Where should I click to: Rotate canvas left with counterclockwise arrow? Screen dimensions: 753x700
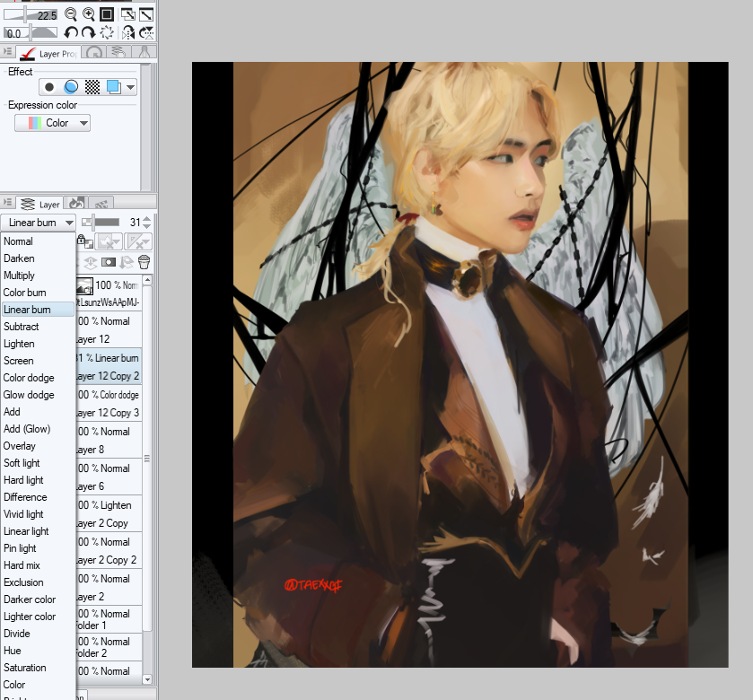click(x=71, y=32)
